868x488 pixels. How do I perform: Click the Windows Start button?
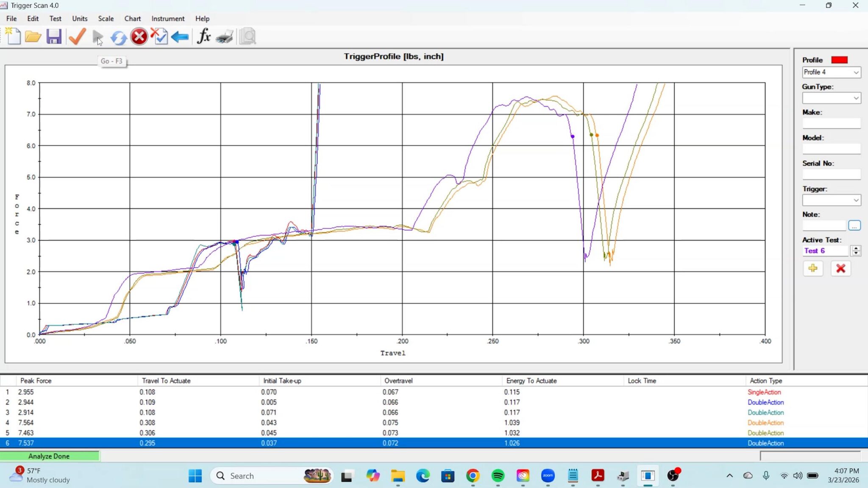point(195,476)
